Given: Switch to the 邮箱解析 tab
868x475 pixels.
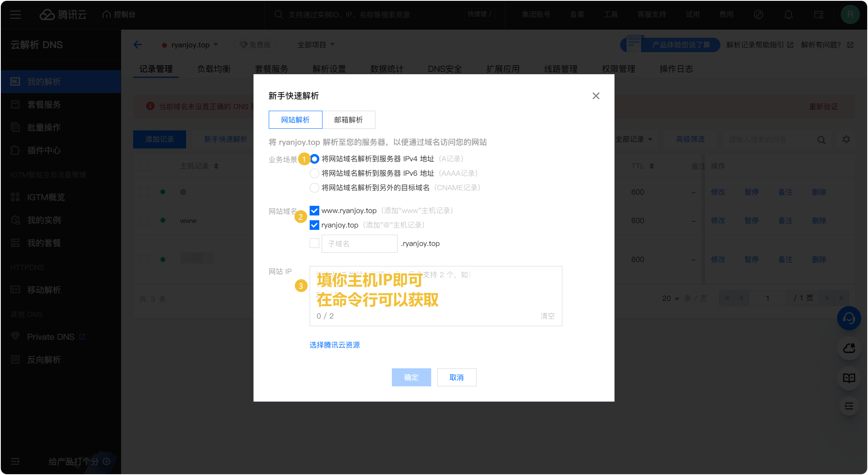Looking at the screenshot, I should click(349, 120).
